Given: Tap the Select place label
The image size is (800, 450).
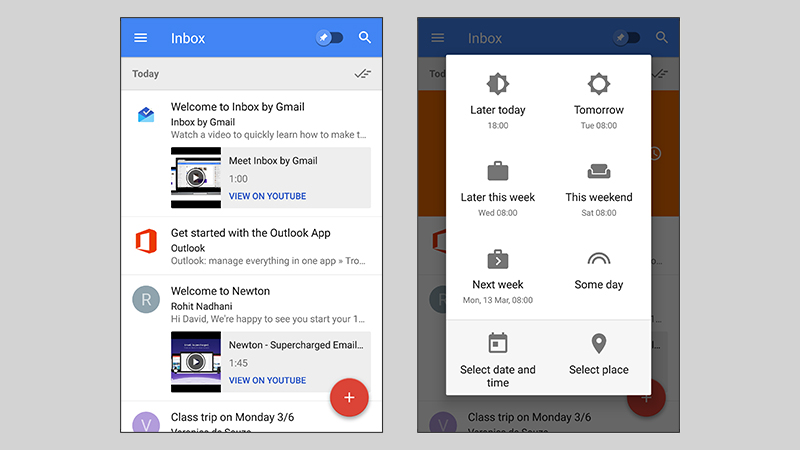Looking at the screenshot, I should tap(598, 369).
